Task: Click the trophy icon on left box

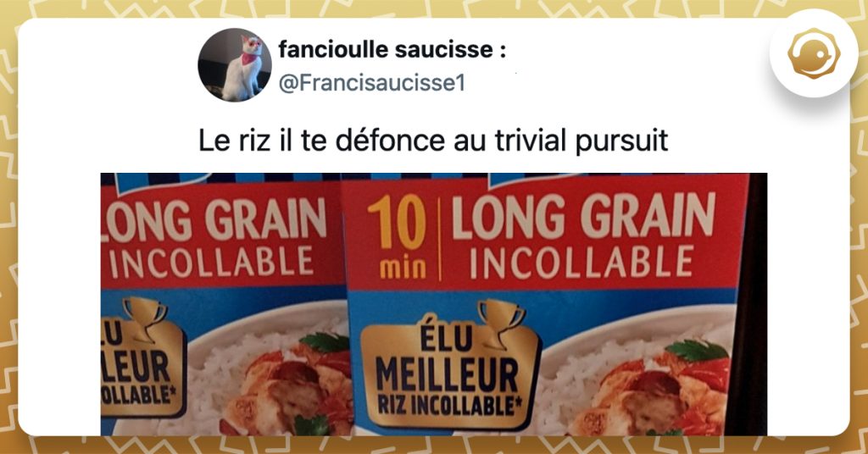Action: pyautogui.click(x=144, y=319)
